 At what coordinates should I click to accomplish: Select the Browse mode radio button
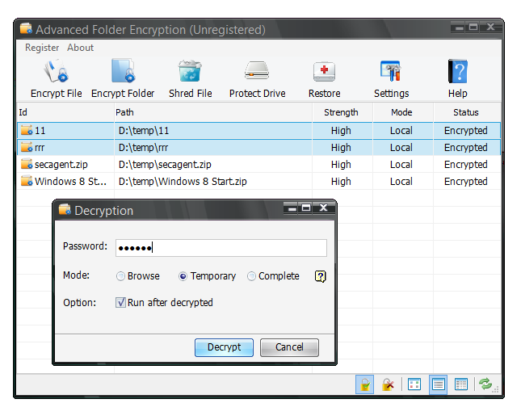pyautogui.click(x=120, y=276)
